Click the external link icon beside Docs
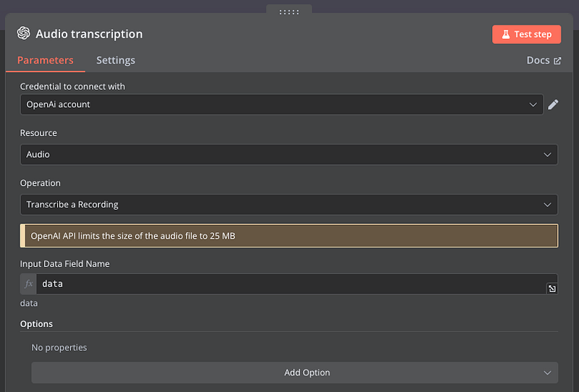579x392 pixels. (557, 61)
